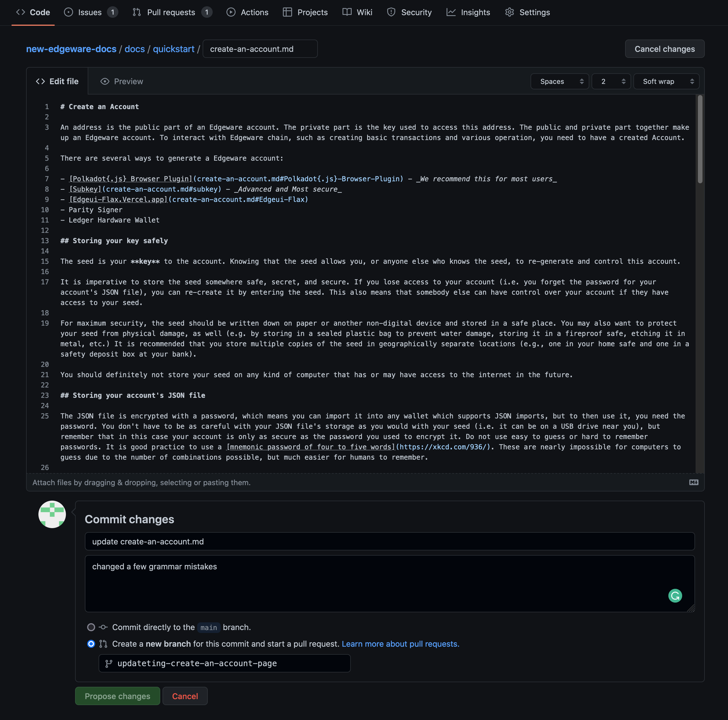Click the editor vertical scrollbar
The height and width of the screenshot is (720, 728).
pos(700,139)
